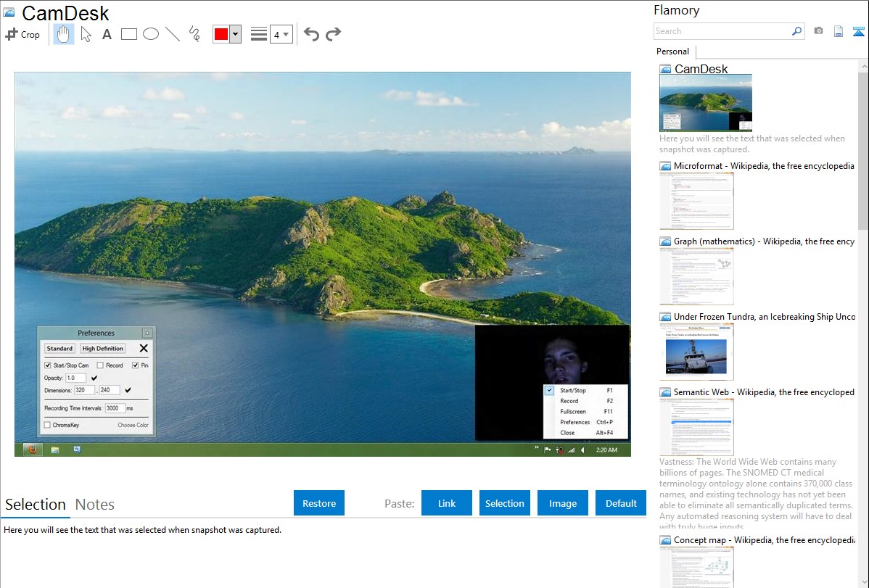Viewport: 869px width, 588px height.
Task: Click the window icon beside Graph (mathematics)
Action: pos(665,241)
